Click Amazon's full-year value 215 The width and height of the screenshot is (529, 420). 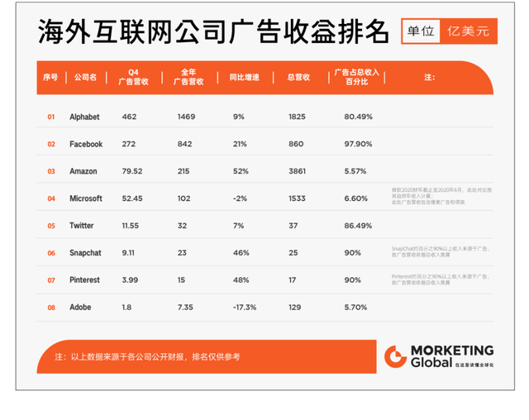click(183, 171)
